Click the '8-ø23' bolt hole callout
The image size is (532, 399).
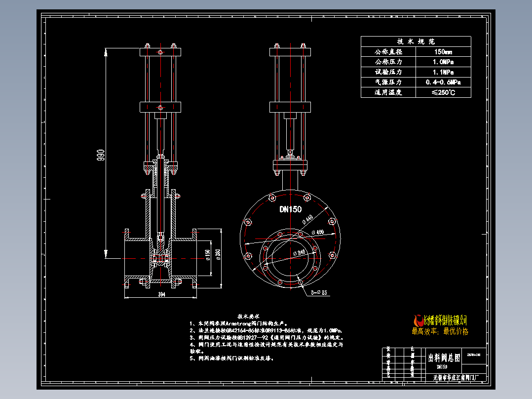pos(319,292)
